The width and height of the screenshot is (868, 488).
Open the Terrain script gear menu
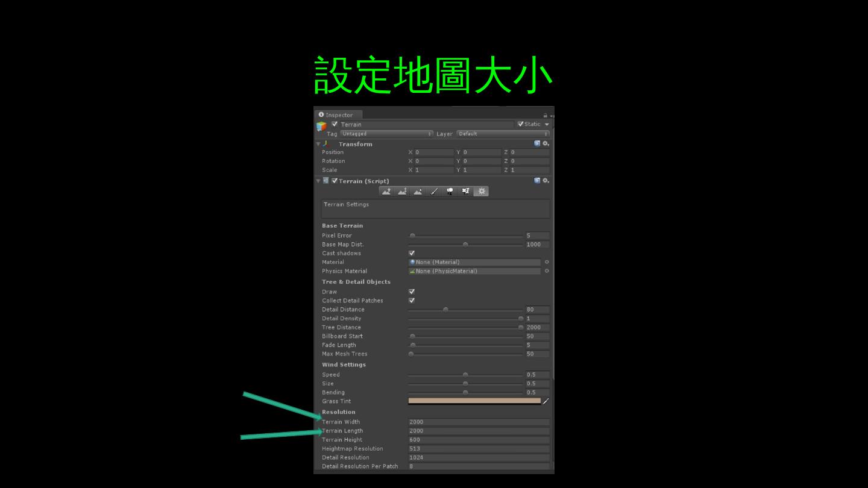pos(546,181)
